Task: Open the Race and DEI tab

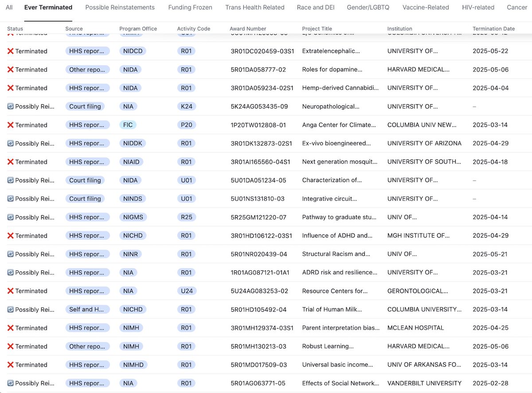Action: [316, 8]
